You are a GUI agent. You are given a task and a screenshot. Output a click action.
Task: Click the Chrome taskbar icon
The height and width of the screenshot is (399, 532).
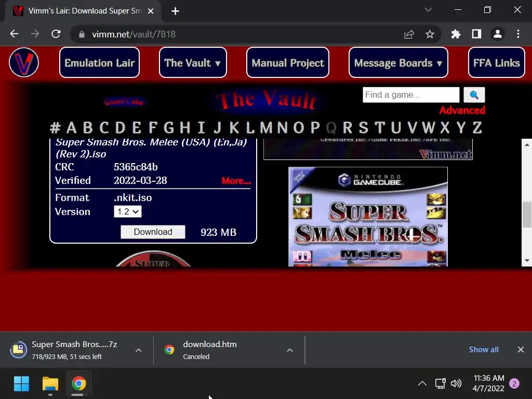[x=78, y=384]
